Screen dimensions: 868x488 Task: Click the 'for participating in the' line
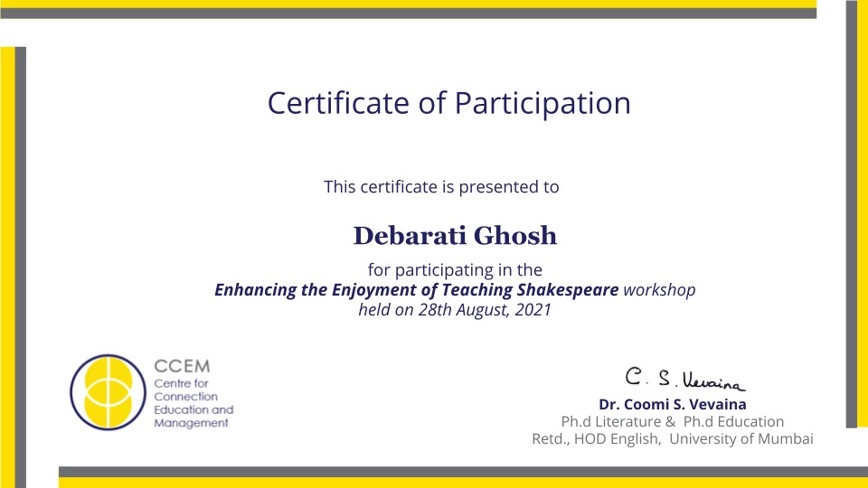coord(455,270)
